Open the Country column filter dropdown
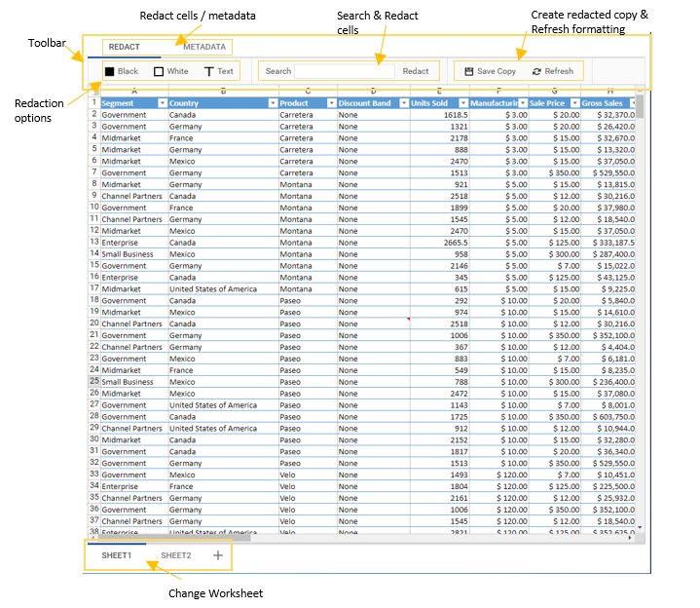The width and height of the screenshot is (700, 608). (x=272, y=103)
